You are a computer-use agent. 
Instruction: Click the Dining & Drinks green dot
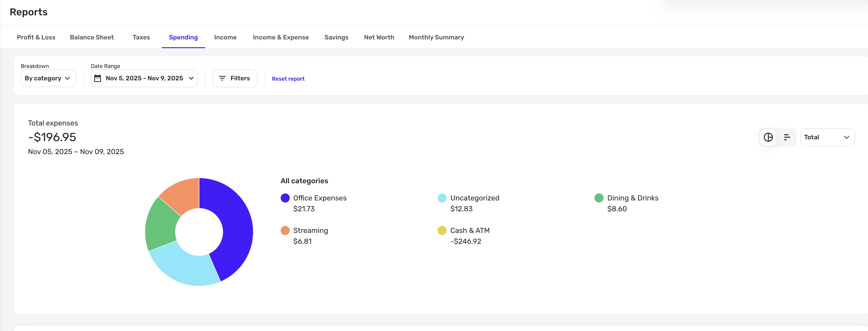[599, 198]
